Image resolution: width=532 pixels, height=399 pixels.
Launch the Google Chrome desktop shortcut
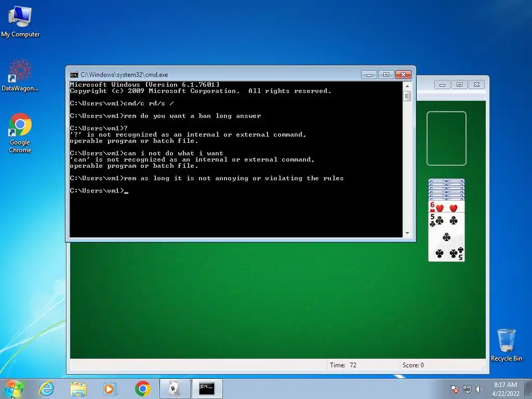(x=20, y=133)
